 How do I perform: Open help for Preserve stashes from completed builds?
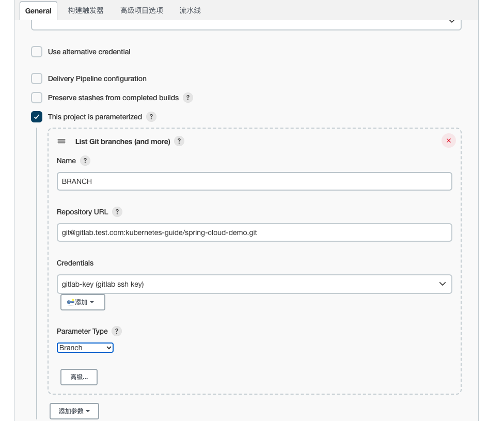[x=188, y=98]
